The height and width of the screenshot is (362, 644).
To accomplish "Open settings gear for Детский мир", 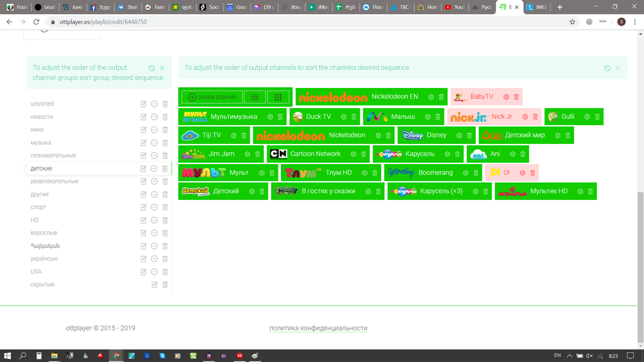I will pyautogui.click(x=558, y=136).
